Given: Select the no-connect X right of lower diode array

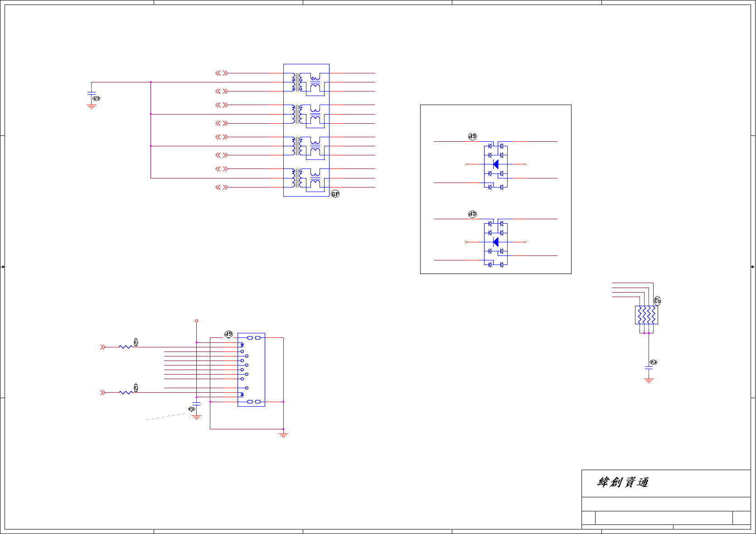Looking at the screenshot, I should coord(525,242).
